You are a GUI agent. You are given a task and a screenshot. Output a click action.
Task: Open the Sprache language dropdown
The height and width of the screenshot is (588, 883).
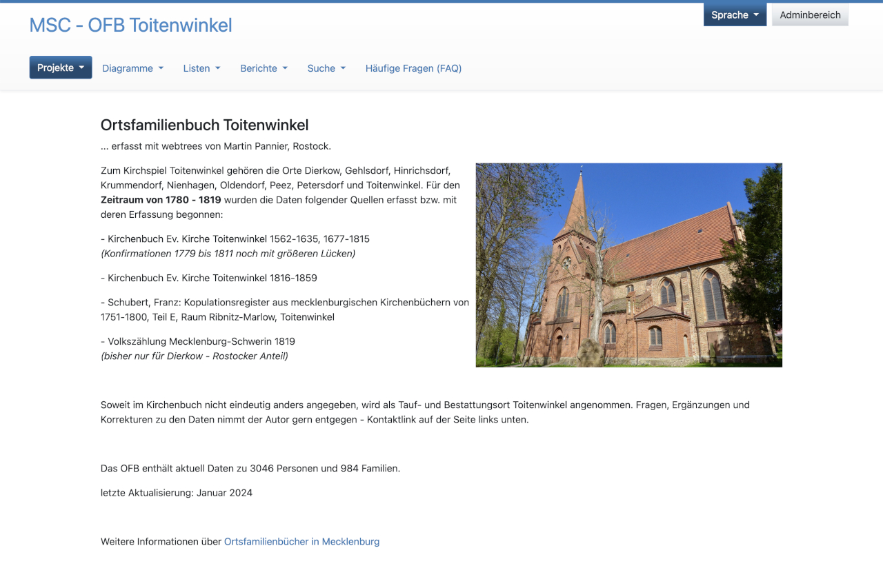tap(734, 15)
